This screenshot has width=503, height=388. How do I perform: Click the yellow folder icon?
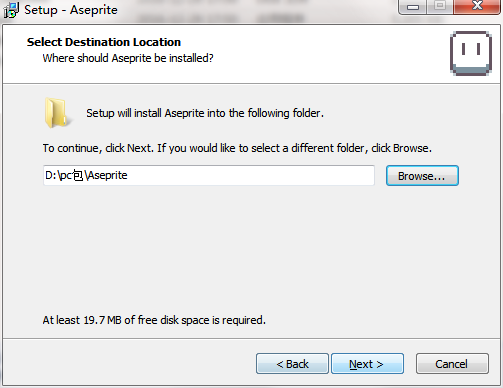click(56, 113)
